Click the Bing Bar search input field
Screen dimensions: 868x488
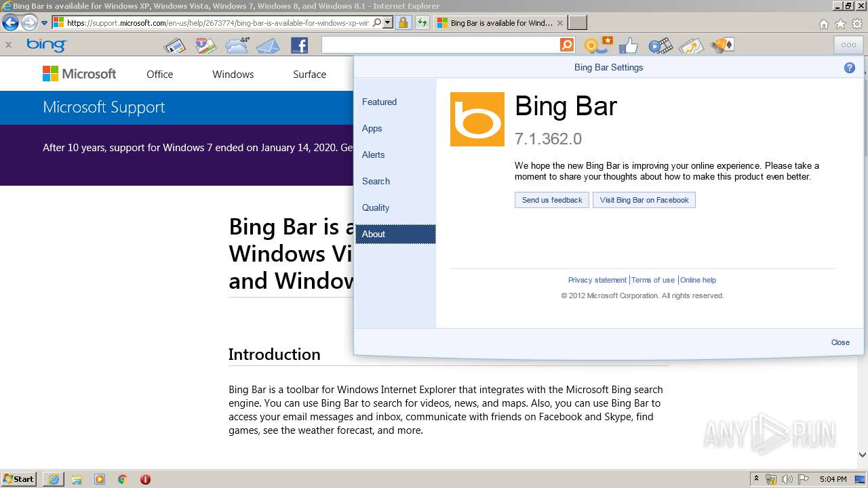point(441,45)
